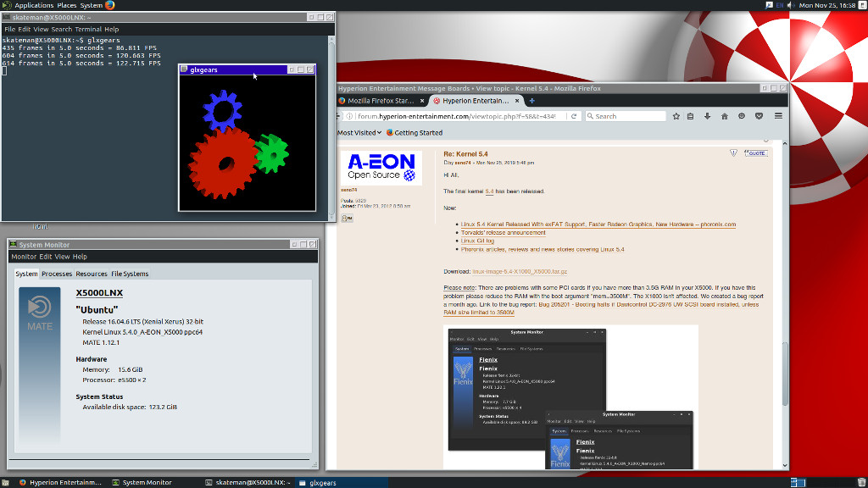Click the Firefox launcher icon in top panel
Image resolution: width=868 pixels, height=488 pixels.
click(109, 5)
